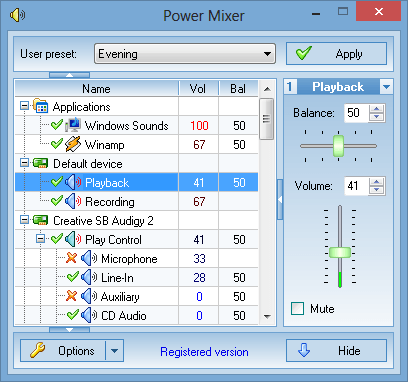Toggle the green check for Winamp
Viewport: 408px width, 382px height.
(57, 144)
